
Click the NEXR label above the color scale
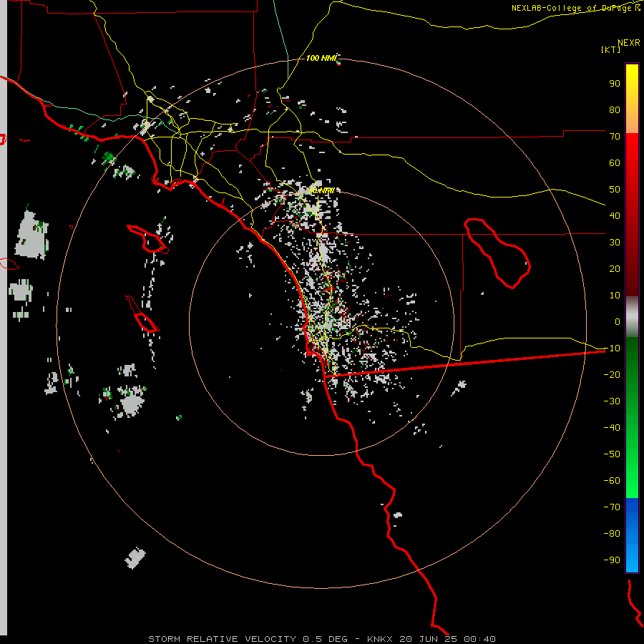[628, 43]
